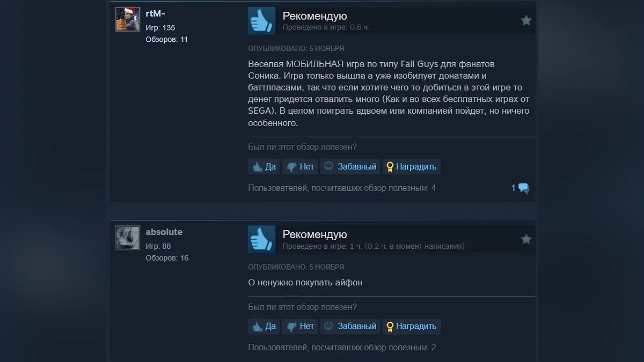Vote Нет on the rtM- review
This screenshot has height=362, width=644.
tap(301, 167)
